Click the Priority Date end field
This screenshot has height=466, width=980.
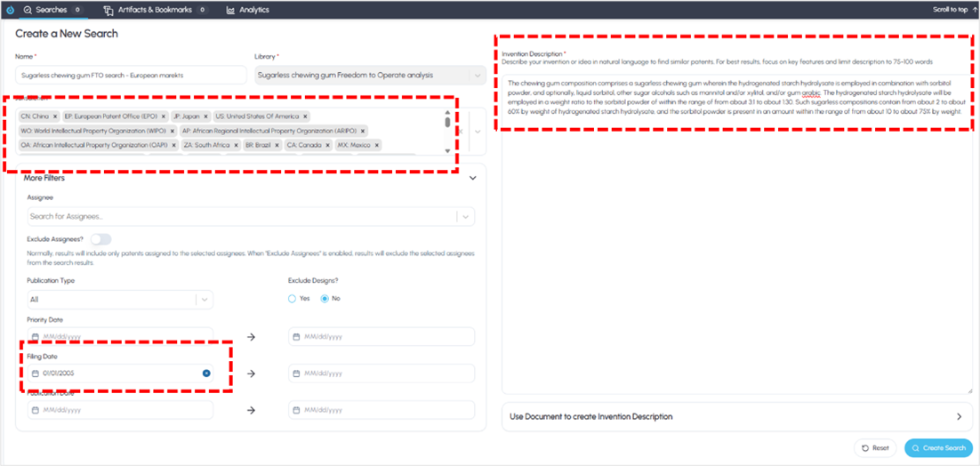click(382, 337)
